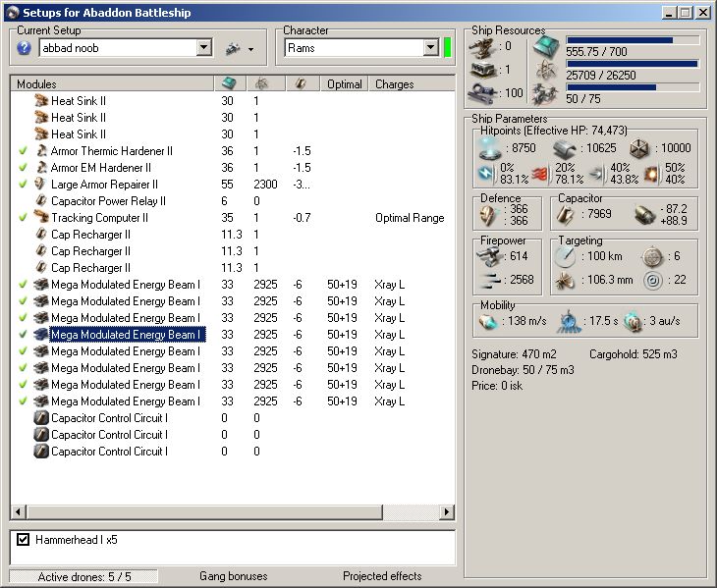Click the shield hitpoints icon showing 8750
Image resolution: width=717 pixels, height=588 pixels.
[490, 148]
